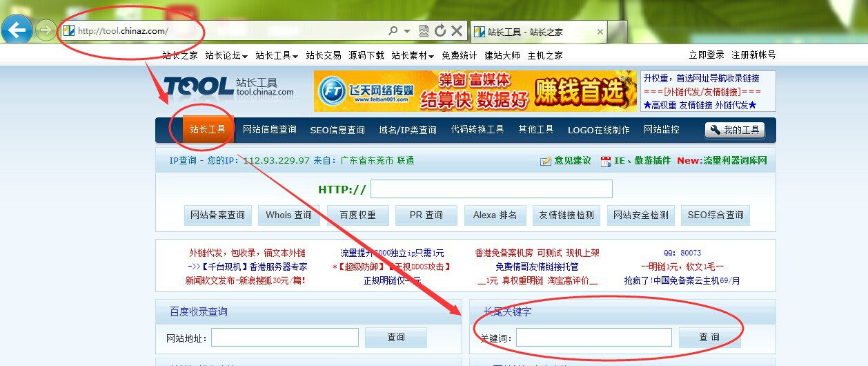Open 站长交易 link
Image resolution: width=868 pixels, height=366 pixels.
(x=324, y=55)
